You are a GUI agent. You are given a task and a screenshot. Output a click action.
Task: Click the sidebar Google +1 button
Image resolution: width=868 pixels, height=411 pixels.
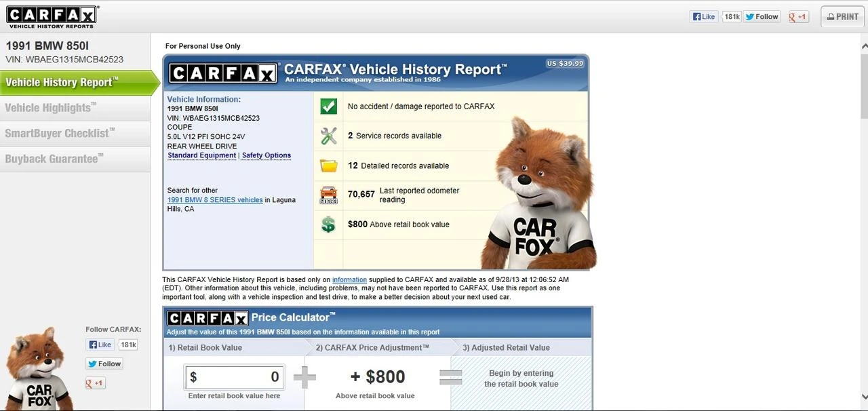96,383
